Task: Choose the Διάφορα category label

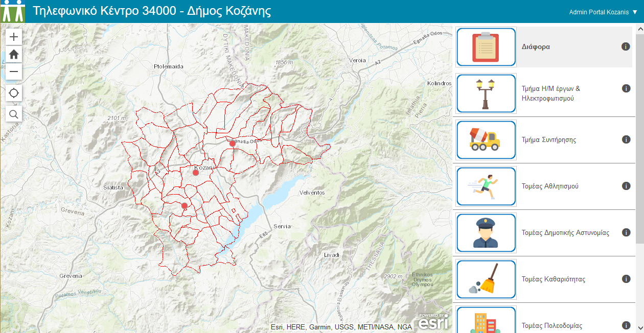Action: [x=536, y=47]
